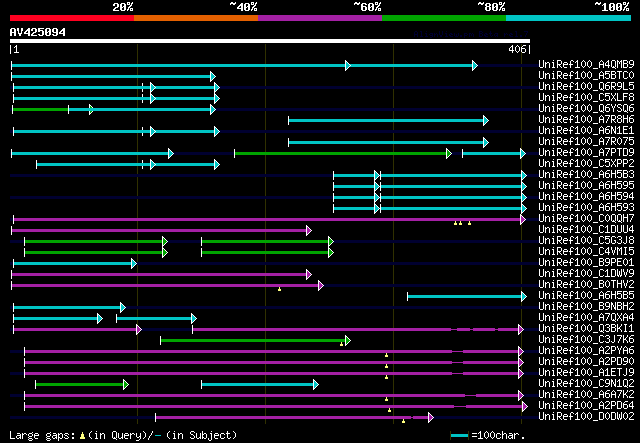Select the UniRef100_A7QXA4 label
Viewport: 640px width, 443px height.
[x=586, y=318]
